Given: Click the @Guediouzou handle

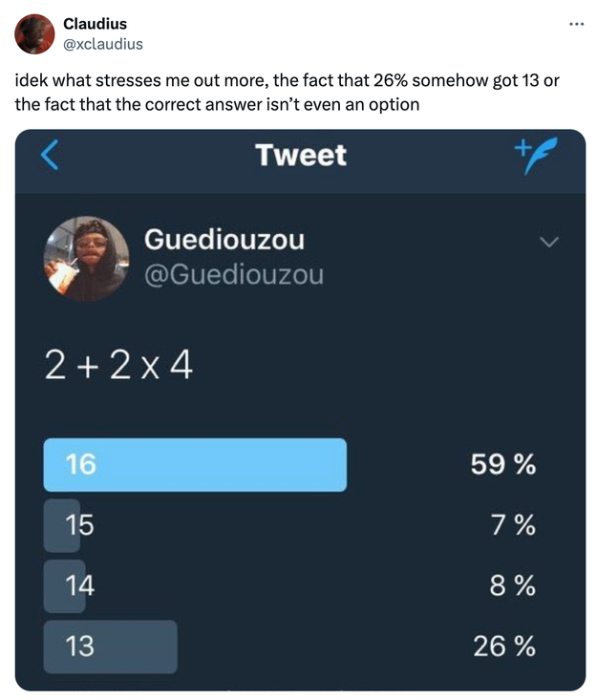Looking at the screenshot, I should pos(233,275).
